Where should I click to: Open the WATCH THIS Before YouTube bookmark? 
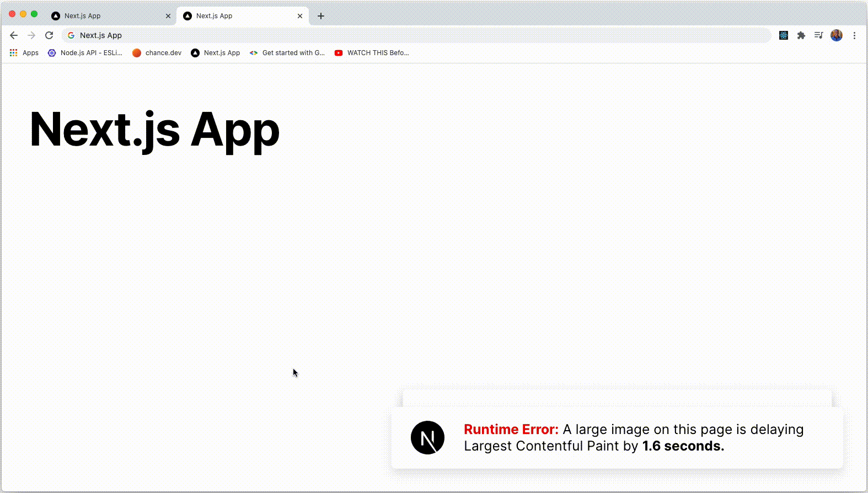pos(372,53)
